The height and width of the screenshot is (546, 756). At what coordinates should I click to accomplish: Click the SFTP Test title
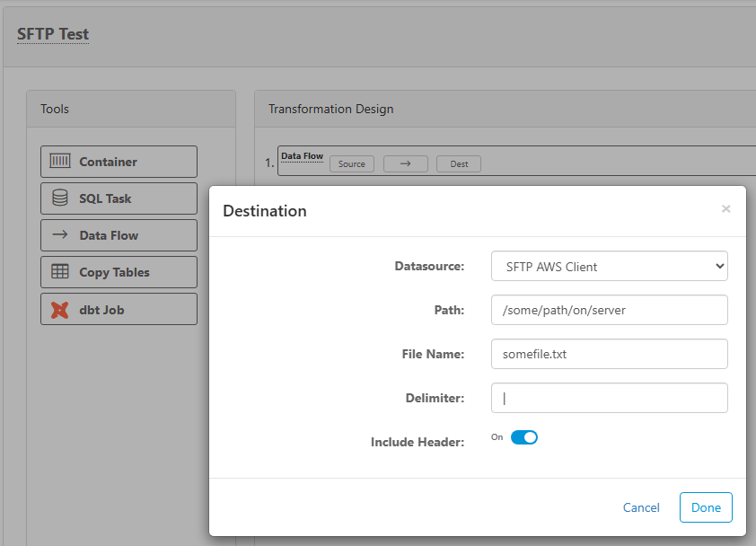[53, 34]
